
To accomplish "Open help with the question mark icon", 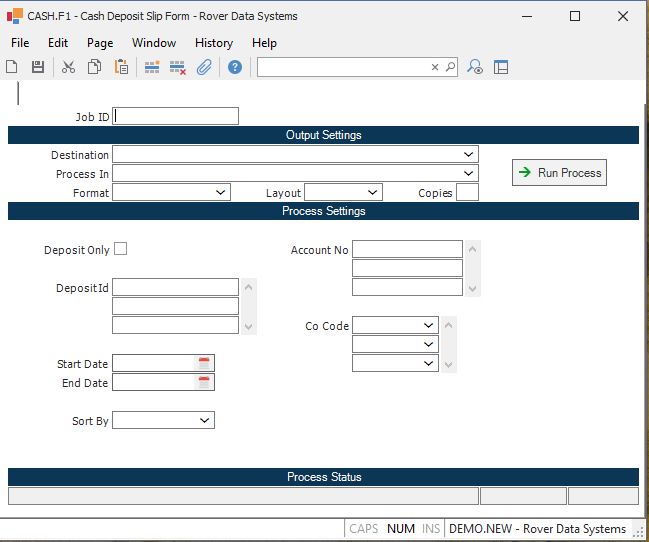I will pyautogui.click(x=235, y=67).
